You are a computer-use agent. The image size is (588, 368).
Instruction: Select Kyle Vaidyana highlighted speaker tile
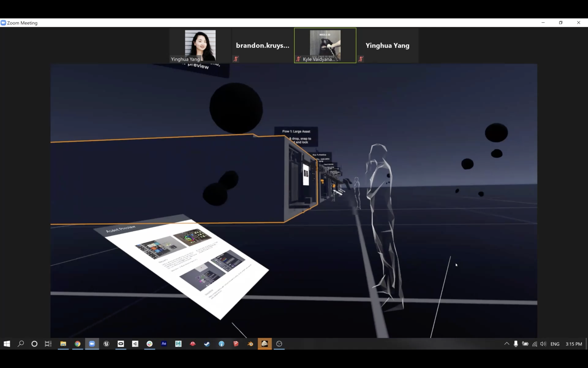325,45
